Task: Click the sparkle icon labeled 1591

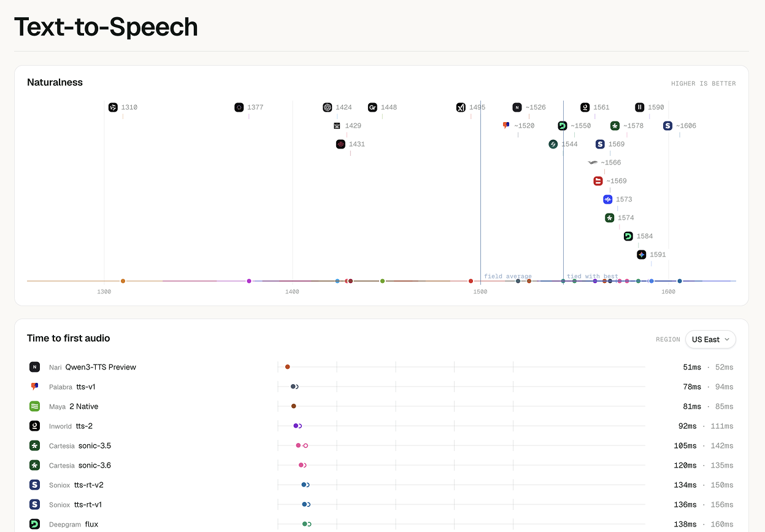Action: pos(641,255)
